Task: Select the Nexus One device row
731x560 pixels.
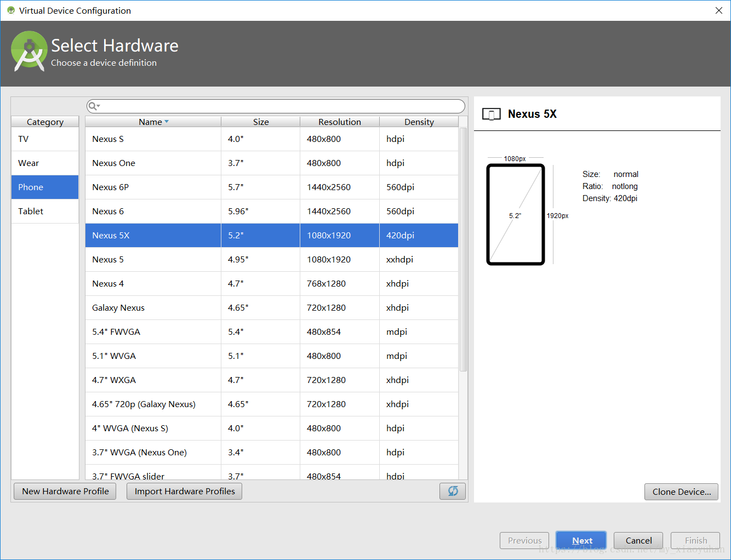Action: point(272,163)
